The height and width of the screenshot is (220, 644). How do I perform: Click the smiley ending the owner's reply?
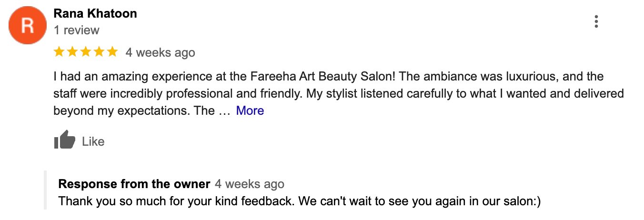coord(537,201)
